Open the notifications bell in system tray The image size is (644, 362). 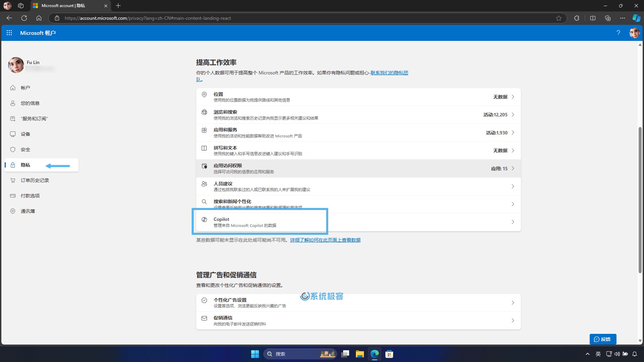[x=635, y=354]
